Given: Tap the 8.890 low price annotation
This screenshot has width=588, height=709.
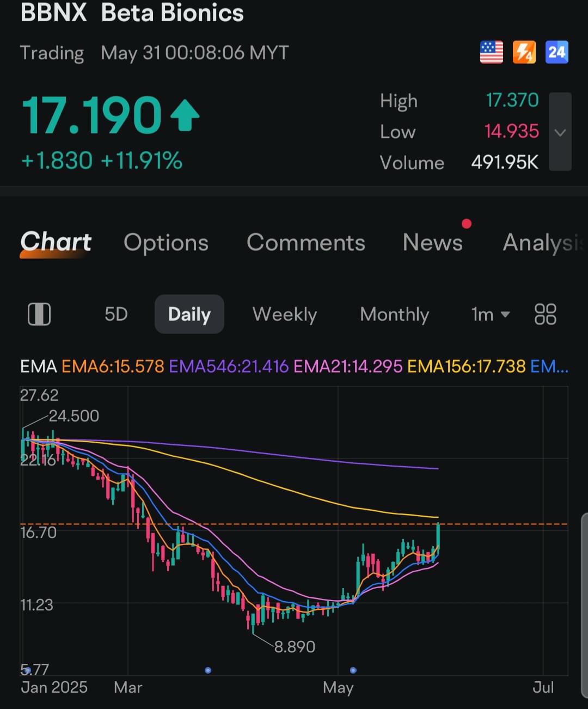Looking at the screenshot, I should pos(295,646).
